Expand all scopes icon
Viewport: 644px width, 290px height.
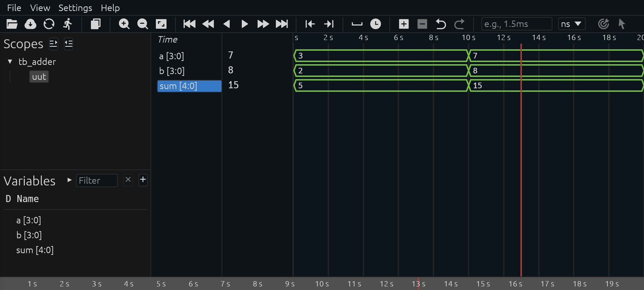tap(53, 44)
